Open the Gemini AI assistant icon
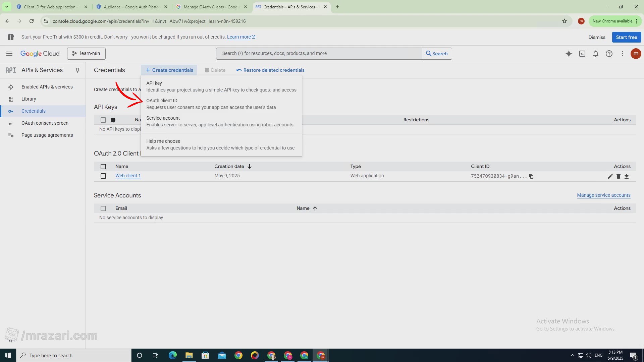The width and height of the screenshot is (644, 362). [x=569, y=54]
